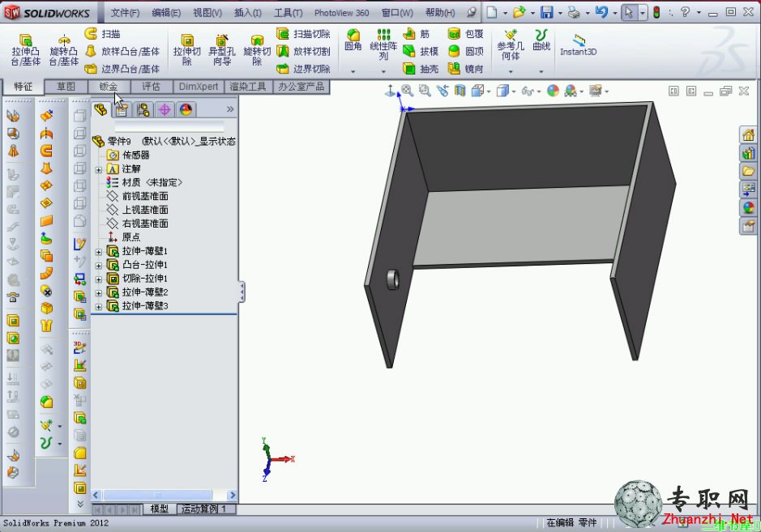761x532 pixels.
Task: Select the Revolved Boss/Base (旋转凸台/基体) tool
Action: [x=63, y=50]
